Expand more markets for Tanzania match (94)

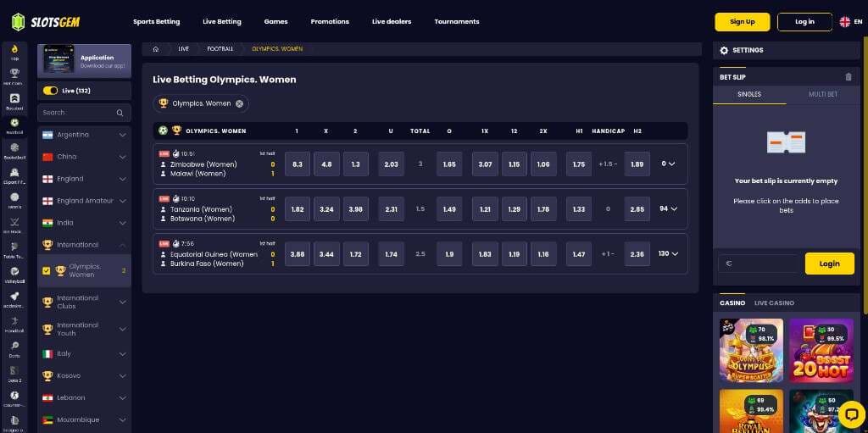click(667, 208)
